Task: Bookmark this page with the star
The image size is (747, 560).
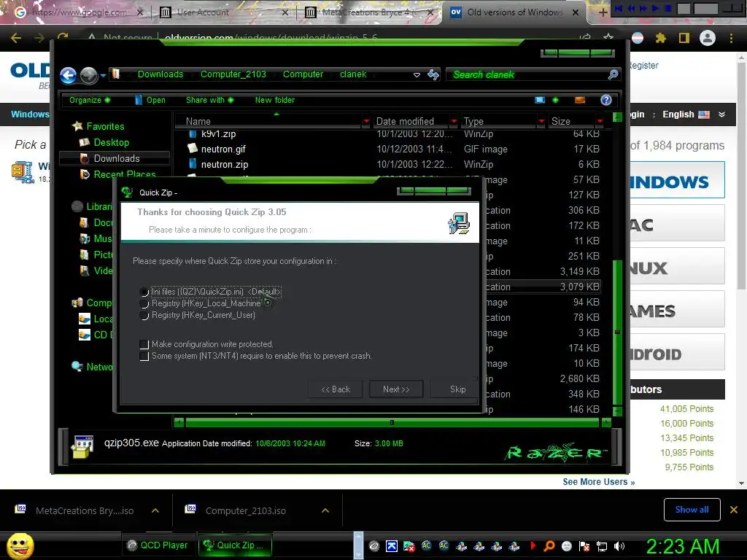Action: click(x=608, y=38)
